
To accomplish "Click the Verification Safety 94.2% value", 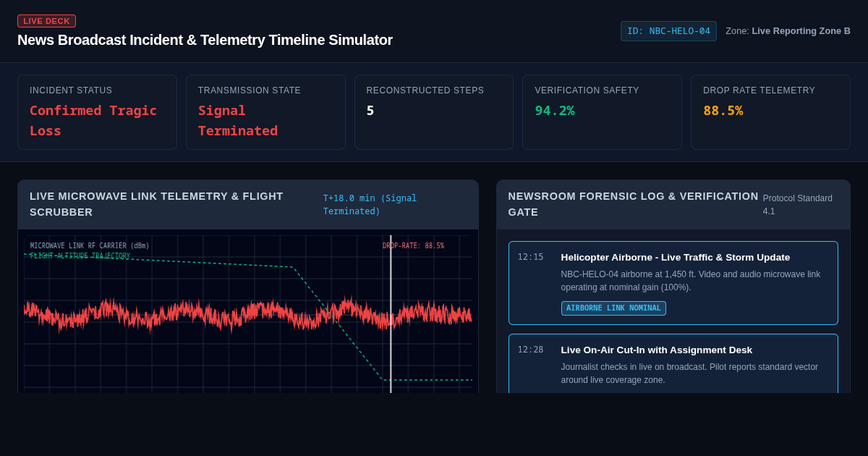I will pos(555,111).
